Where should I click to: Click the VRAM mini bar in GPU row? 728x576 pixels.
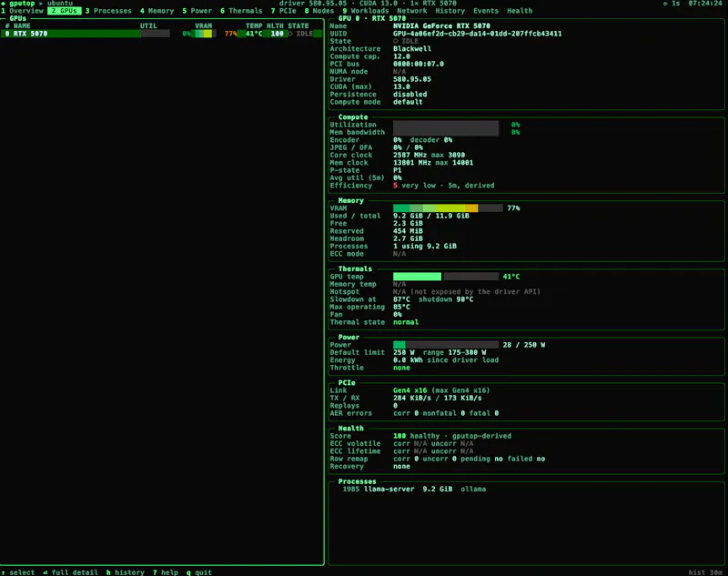pyautogui.click(x=206, y=34)
